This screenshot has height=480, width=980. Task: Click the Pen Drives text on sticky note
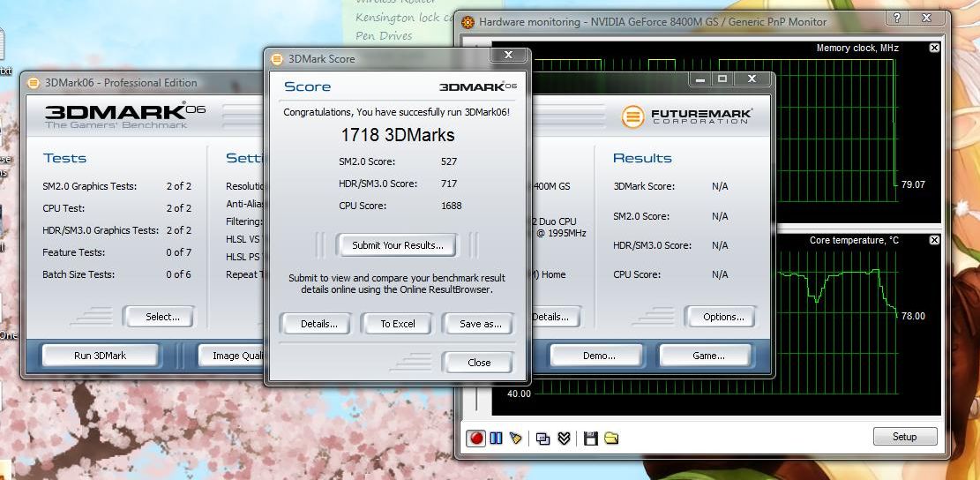click(385, 35)
